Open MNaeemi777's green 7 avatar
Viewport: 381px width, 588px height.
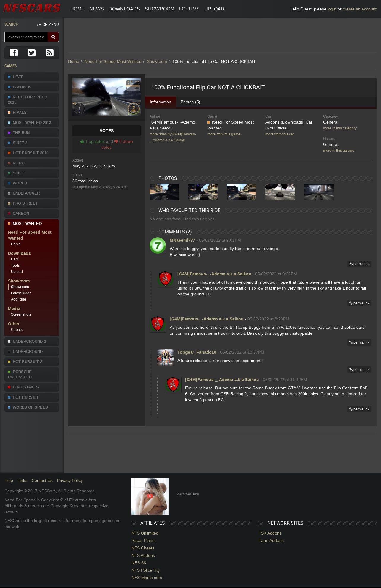click(x=158, y=245)
